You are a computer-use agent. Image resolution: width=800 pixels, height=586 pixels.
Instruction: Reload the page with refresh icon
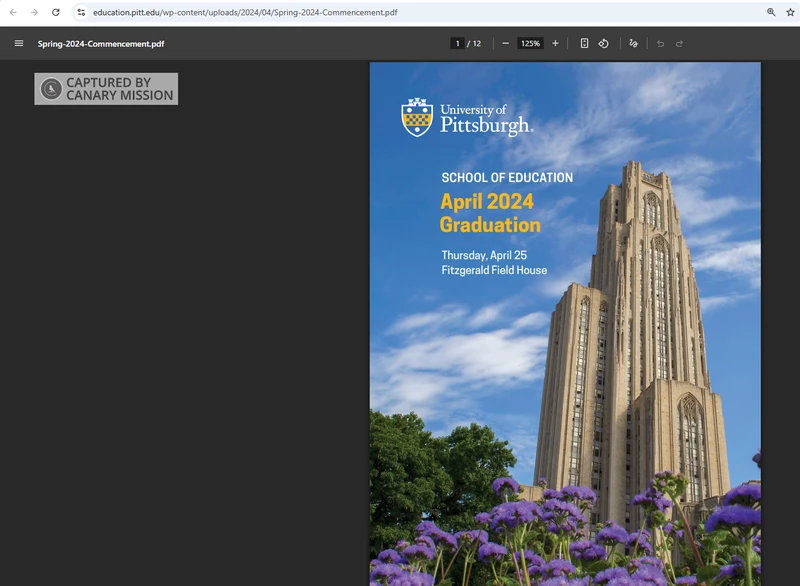56,12
